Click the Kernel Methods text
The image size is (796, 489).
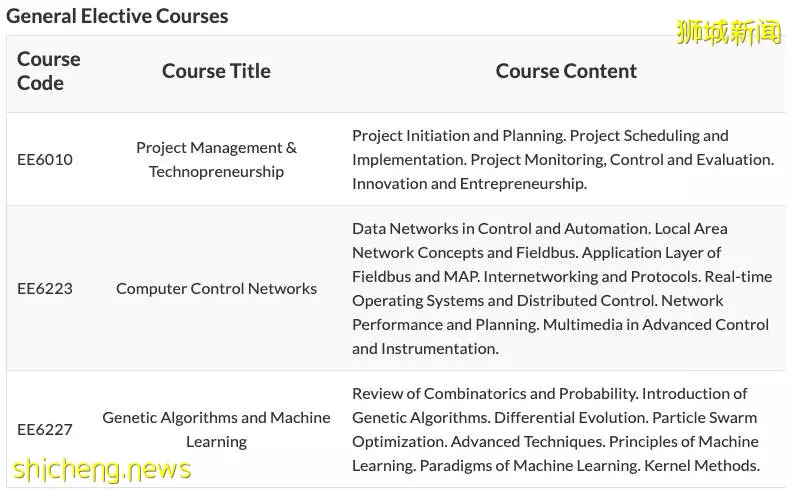pos(702,466)
